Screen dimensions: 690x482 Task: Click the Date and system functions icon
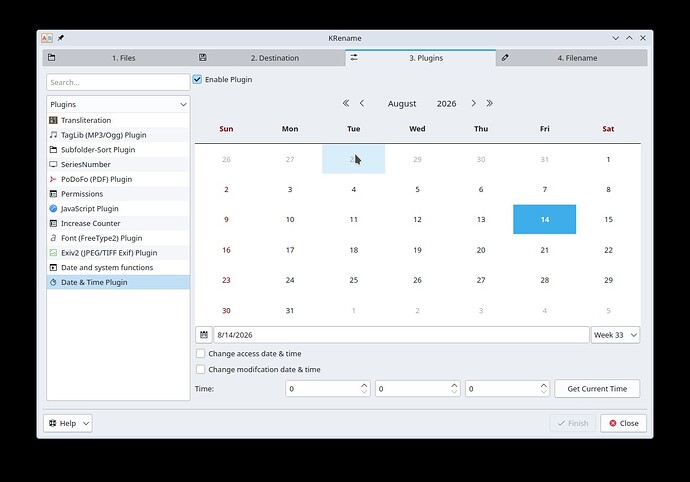tap(53, 268)
